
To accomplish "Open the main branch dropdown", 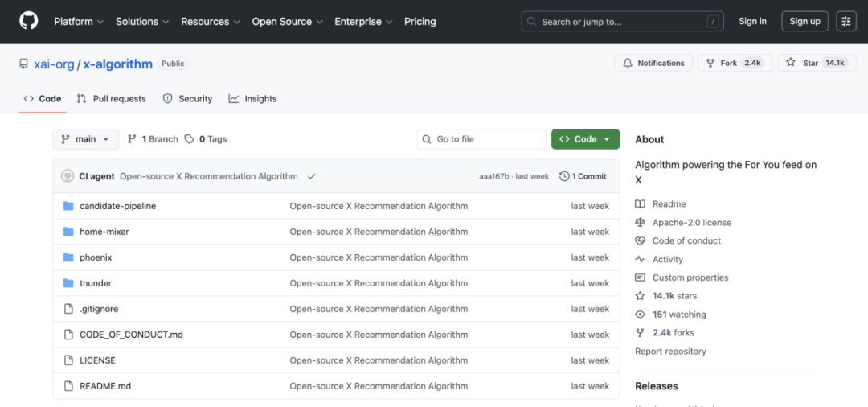I will [85, 139].
